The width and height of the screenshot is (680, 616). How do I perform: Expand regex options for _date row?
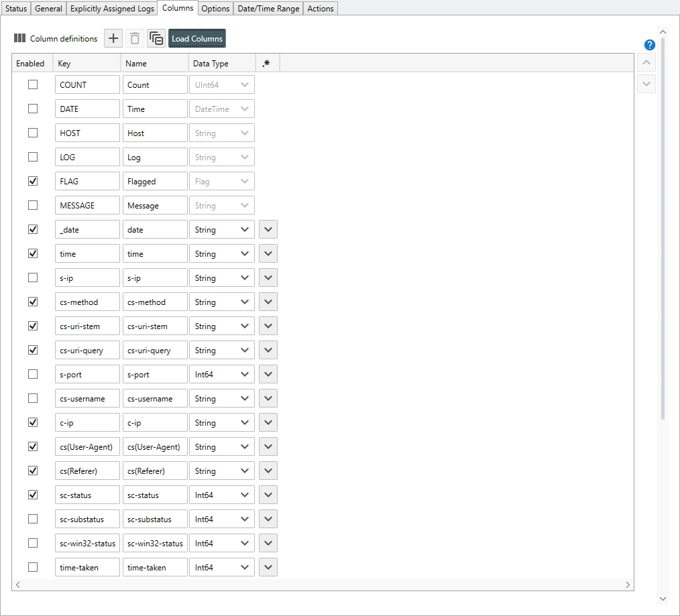(268, 230)
